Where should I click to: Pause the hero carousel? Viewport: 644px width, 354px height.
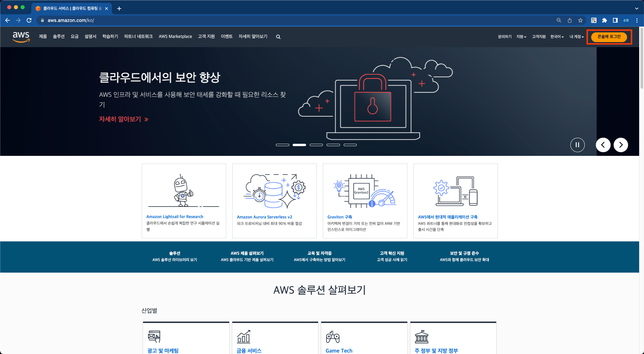click(x=577, y=145)
